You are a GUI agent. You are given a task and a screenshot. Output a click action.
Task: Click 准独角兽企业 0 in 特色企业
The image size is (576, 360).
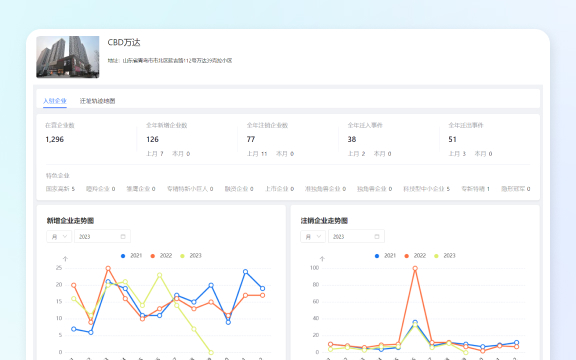[x=325, y=189]
